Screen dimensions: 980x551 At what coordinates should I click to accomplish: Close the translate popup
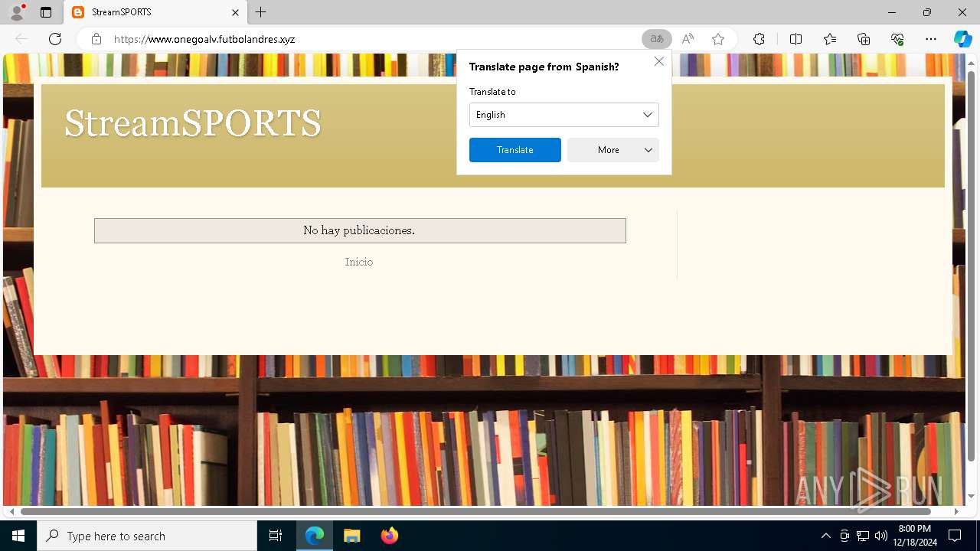click(x=659, y=61)
